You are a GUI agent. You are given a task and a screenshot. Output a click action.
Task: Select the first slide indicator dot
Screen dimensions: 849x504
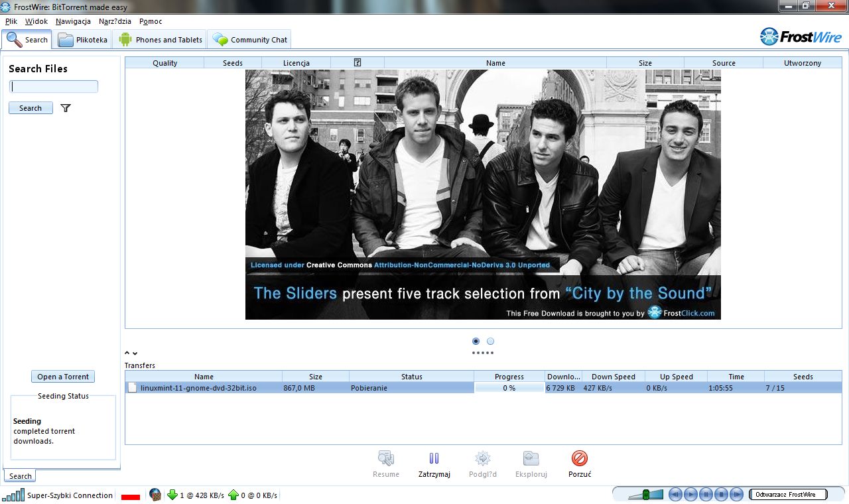476,341
